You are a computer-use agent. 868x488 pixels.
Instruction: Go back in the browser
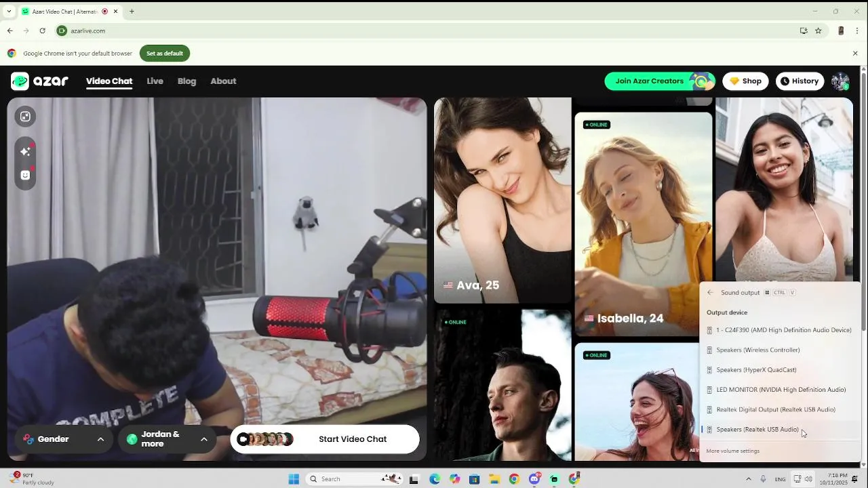9,30
